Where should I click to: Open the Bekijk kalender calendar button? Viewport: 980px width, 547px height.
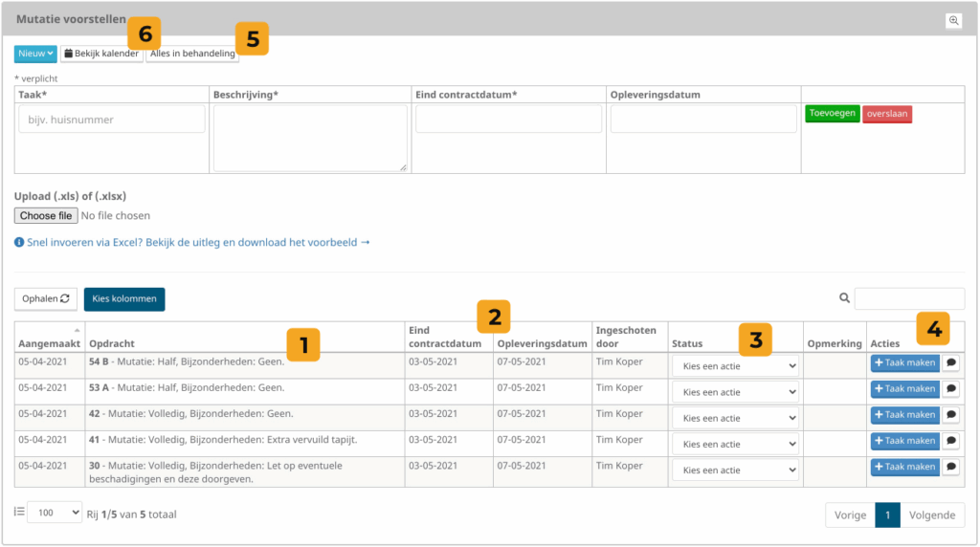101,54
